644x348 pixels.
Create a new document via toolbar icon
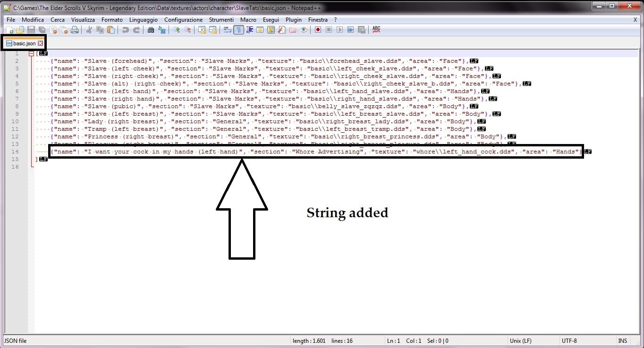(x=10, y=30)
